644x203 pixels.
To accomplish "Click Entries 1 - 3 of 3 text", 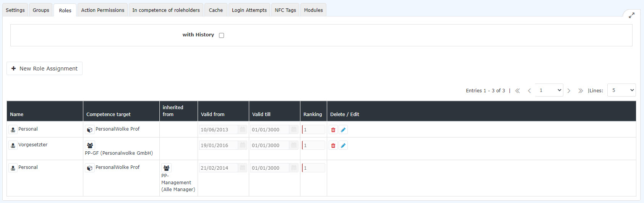I will (485, 91).
